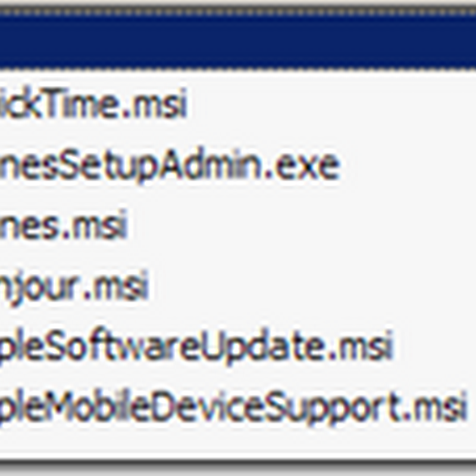Click the dotted focus border above blue row
Viewport: 476px width, 476px height.
238,12
